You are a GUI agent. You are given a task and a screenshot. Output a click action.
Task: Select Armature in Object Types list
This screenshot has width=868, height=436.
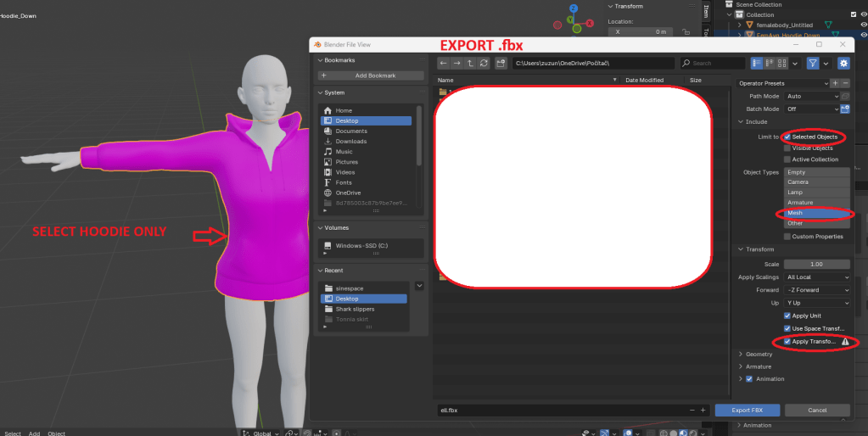point(800,203)
